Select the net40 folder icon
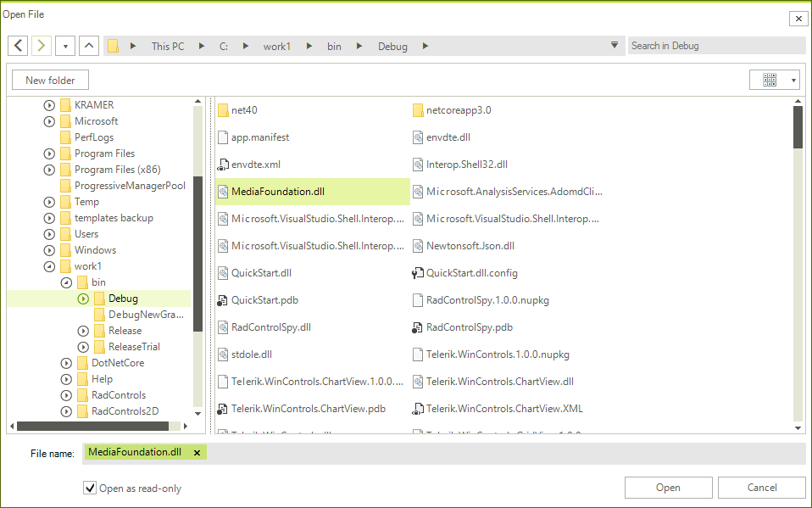The image size is (812, 508). pos(222,109)
